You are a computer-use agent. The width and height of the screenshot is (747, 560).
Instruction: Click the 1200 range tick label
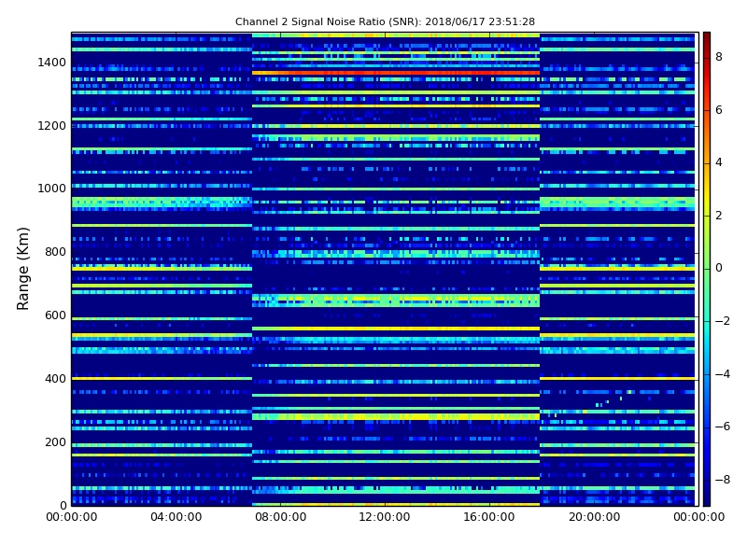coord(51,126)
